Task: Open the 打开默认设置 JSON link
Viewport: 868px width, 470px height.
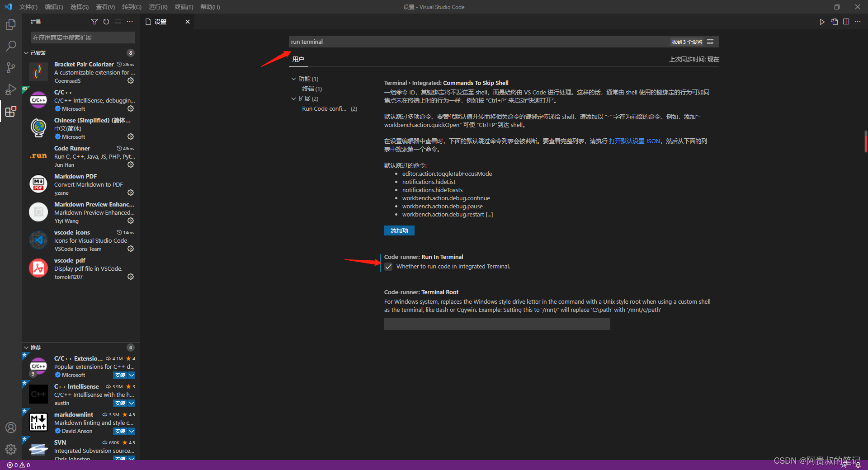Action: [x=633, y=141]
